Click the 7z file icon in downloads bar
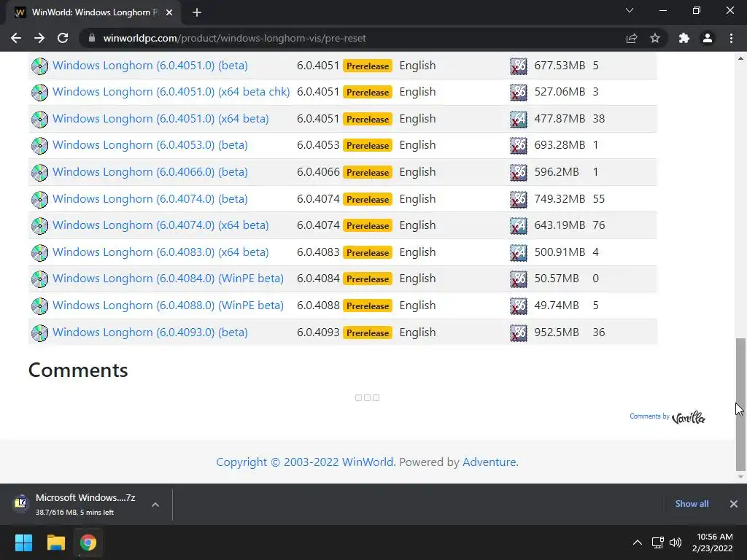The height and width of the screenshot is (560, 747). (x=21, y=502)
